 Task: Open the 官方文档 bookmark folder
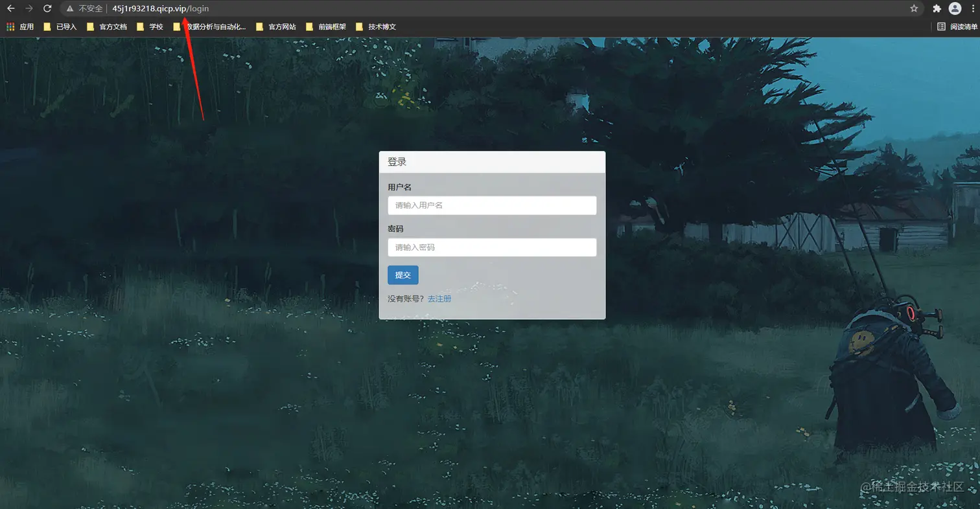[x=107, y=27]
